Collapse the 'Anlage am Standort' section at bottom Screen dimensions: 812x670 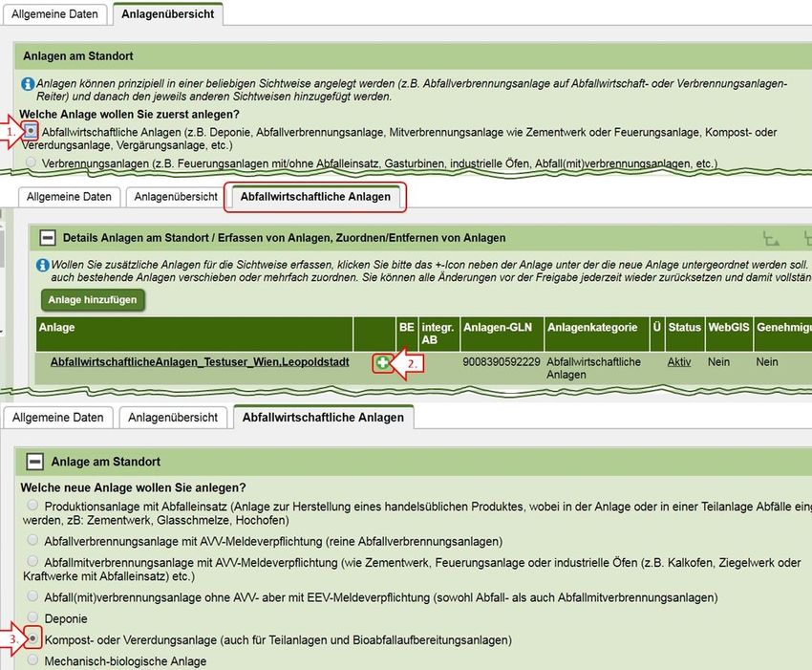34,462
